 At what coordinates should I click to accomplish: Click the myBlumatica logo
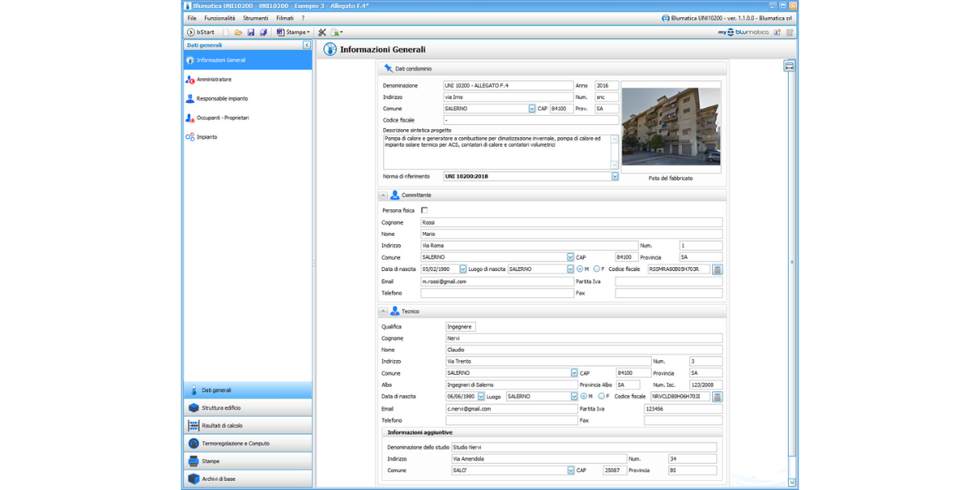click(743, 33)
